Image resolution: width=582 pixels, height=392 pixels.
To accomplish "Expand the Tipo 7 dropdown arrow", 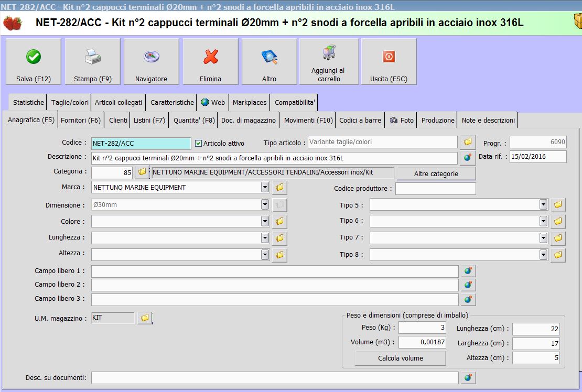I will pos(543,238).
